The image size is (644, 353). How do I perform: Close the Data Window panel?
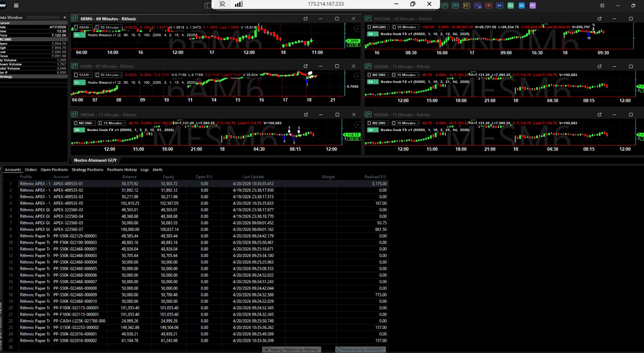(x=65, y=17)
